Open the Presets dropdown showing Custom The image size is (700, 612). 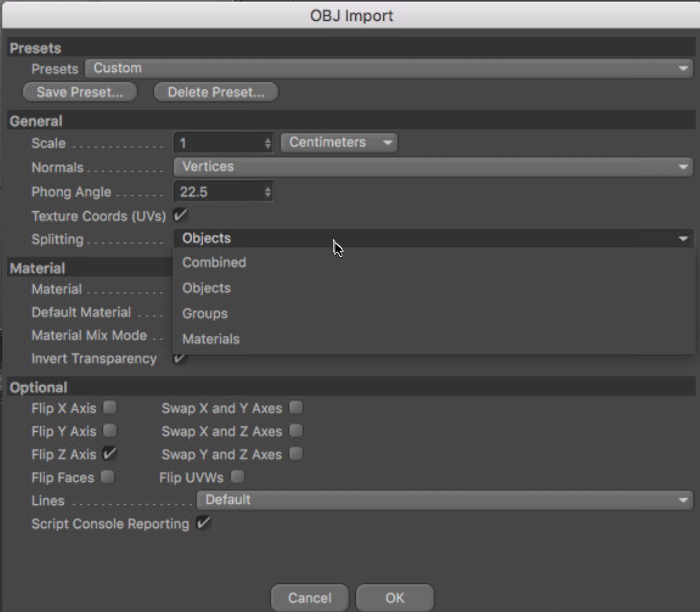click(389, 68)
